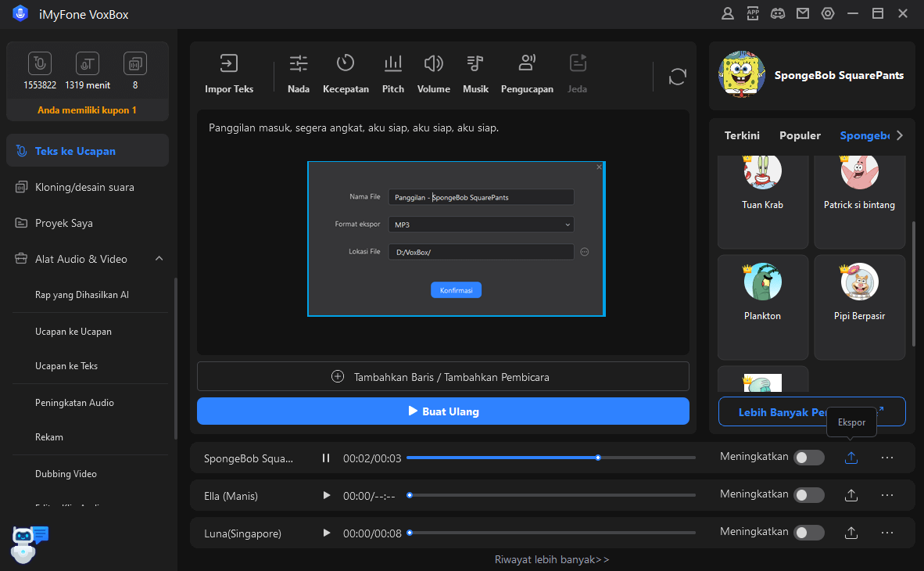Image resolution: width=924 pixels, height=571 pixels.
Task: Browse file location with the ellipsis icon
Action: (585, 252)
